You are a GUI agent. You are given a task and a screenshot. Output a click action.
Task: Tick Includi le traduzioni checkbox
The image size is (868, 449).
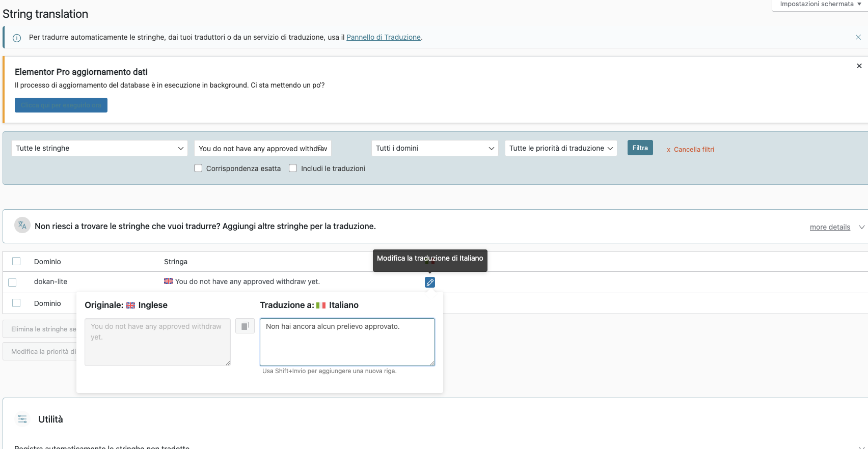tap(293, 168)
